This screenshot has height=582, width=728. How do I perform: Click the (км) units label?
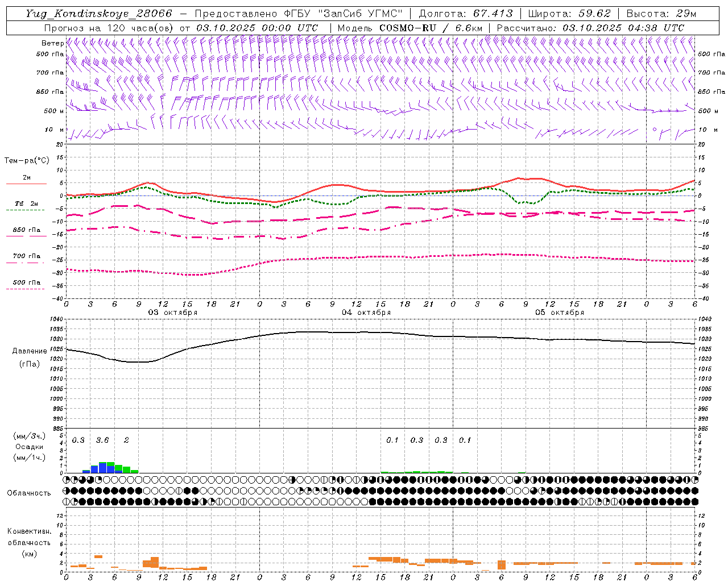pyautogui.click(x=29, y=554)
